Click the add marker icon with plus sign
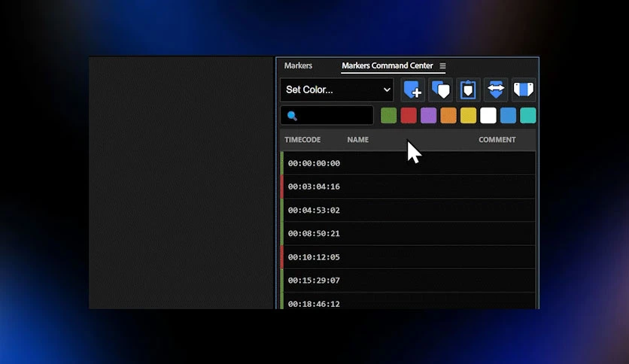Screen dimensions: 629x364 click(x=413, y=89)
